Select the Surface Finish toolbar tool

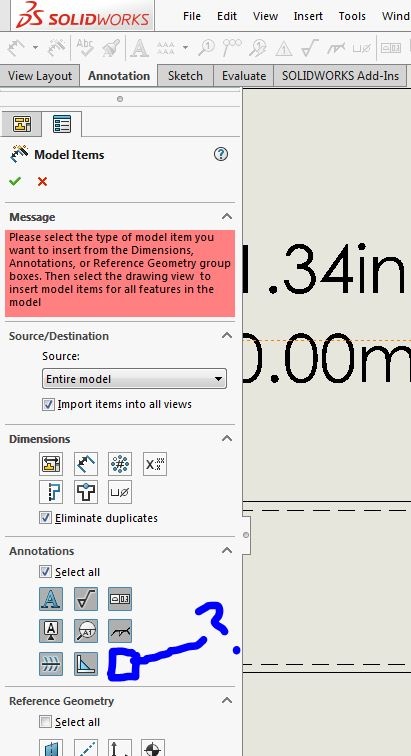click(x=309, y=48)
